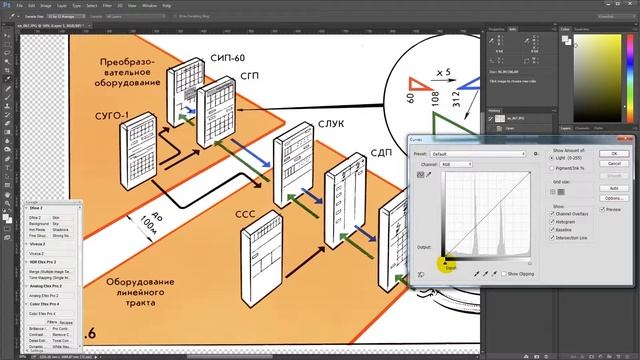Collapse the Viveza 2 section

point(27,244)
